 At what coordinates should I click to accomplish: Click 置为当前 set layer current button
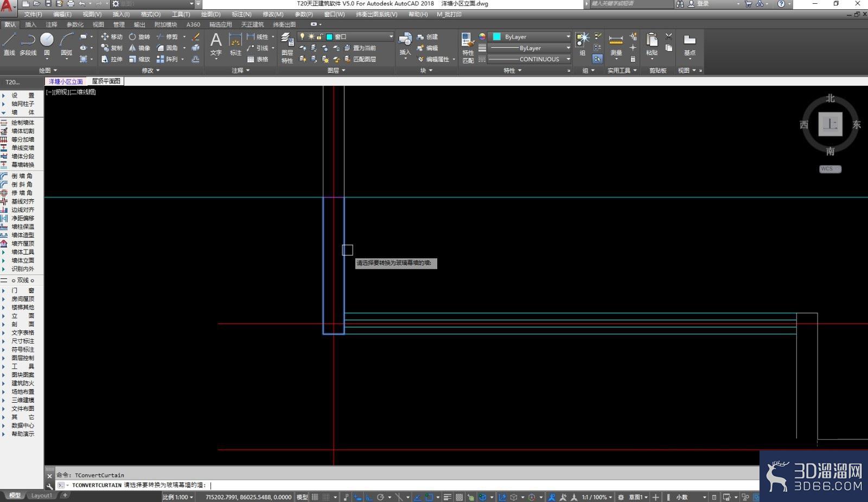coord(360,48)
